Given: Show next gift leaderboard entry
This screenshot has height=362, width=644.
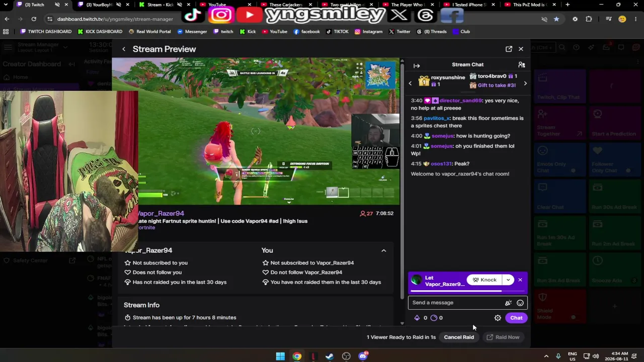Looking at the screenshot, I should (x=525, y=83).
